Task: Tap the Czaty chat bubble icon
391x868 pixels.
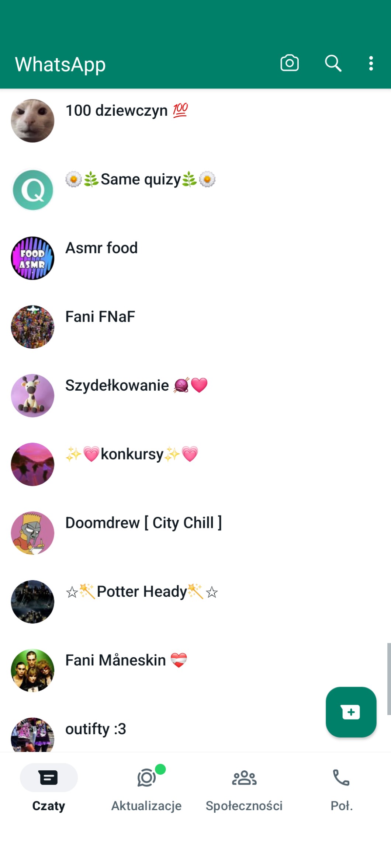Action: tap(48, 777)
